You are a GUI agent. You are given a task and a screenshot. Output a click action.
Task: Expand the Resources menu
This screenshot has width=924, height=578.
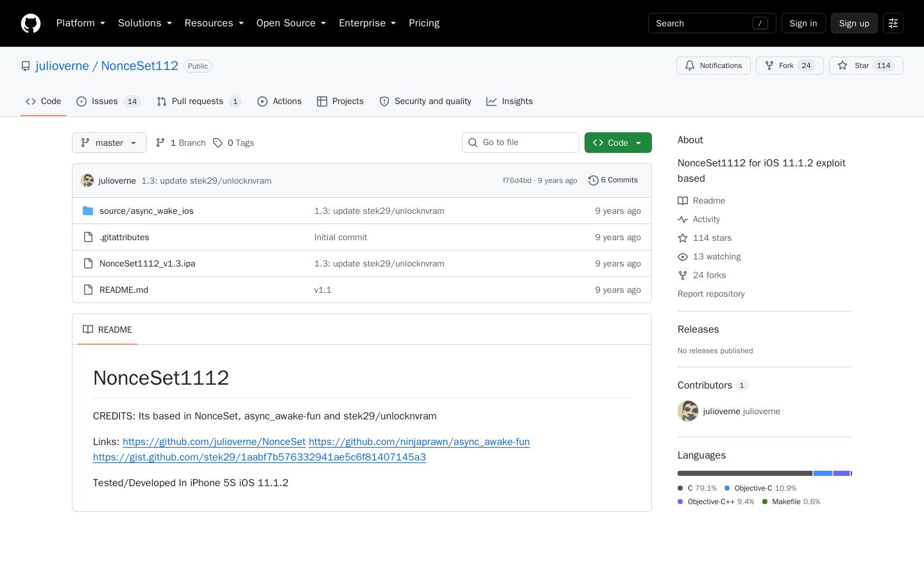[x=214, y=23]
